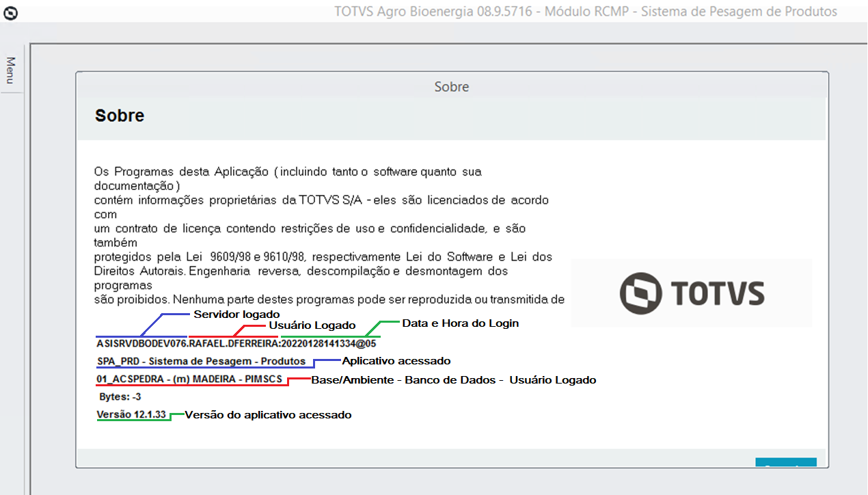The width and height of the screenshot is (868, 495).
Task: Toggle the SPA_PRD application line selection
Action: (x=202, y=361)
